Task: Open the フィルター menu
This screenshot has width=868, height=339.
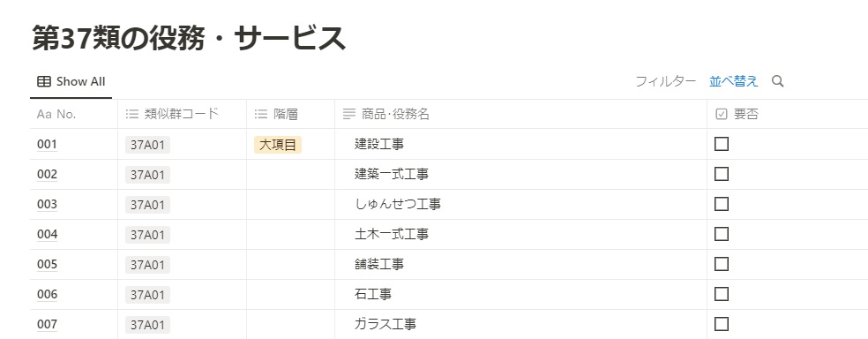Action: 665,81
